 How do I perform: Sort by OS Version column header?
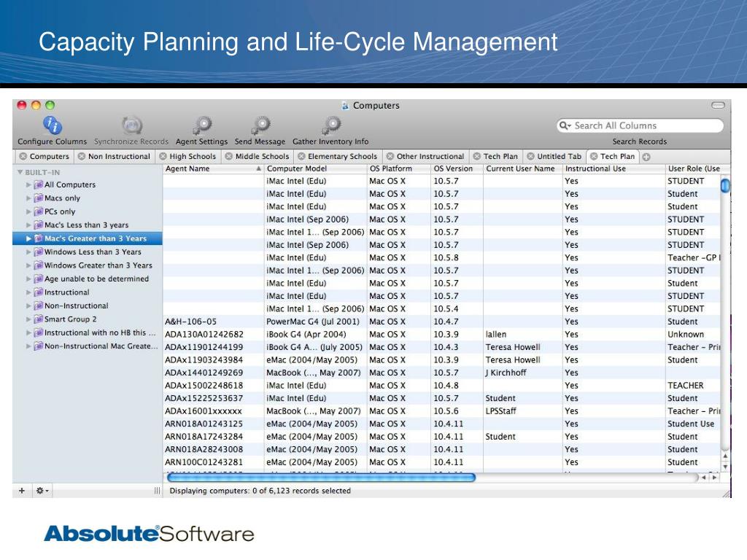pos(457,168)
